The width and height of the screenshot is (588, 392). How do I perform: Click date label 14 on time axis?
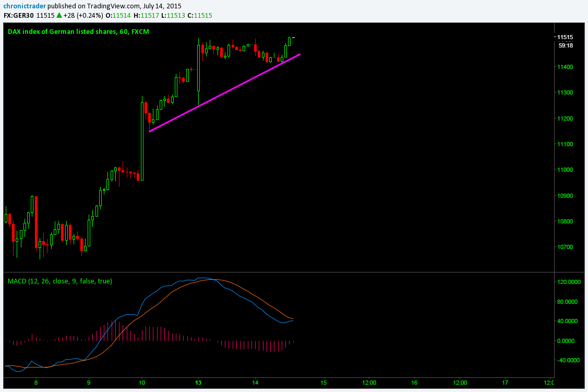tap(255, 383)
